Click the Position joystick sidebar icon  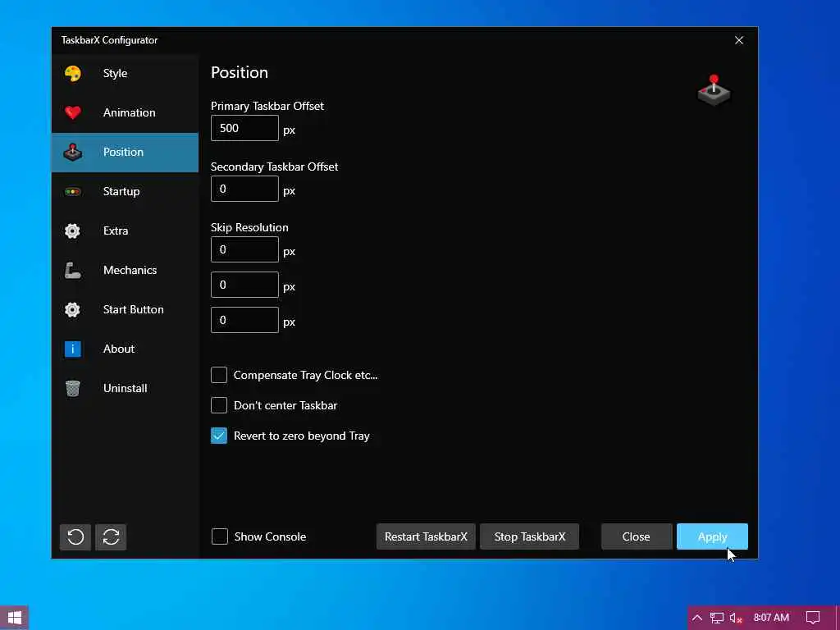pyautogui.click(x=73, y=152)
